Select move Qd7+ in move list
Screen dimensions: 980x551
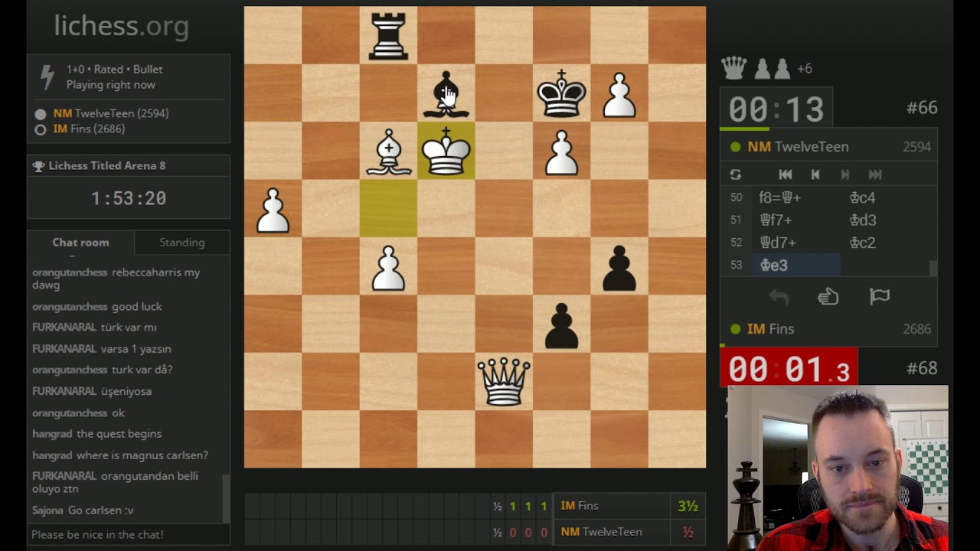click(x=795, y=243)
